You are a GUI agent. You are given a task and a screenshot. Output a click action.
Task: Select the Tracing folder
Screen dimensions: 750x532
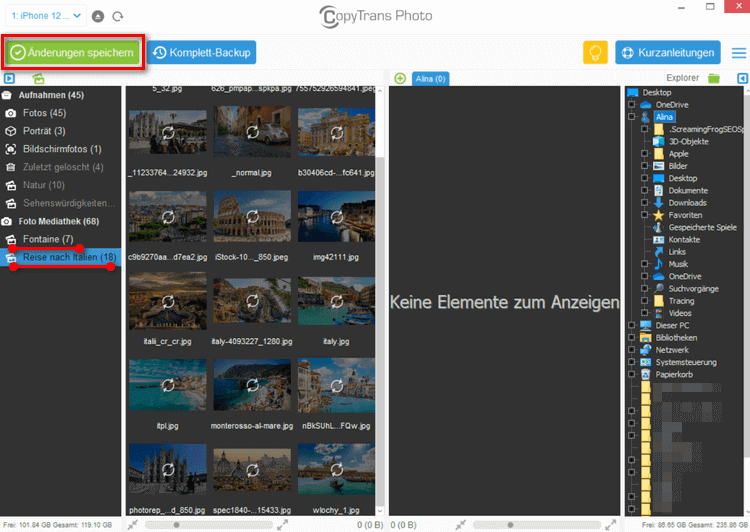(x=681, y=301)
